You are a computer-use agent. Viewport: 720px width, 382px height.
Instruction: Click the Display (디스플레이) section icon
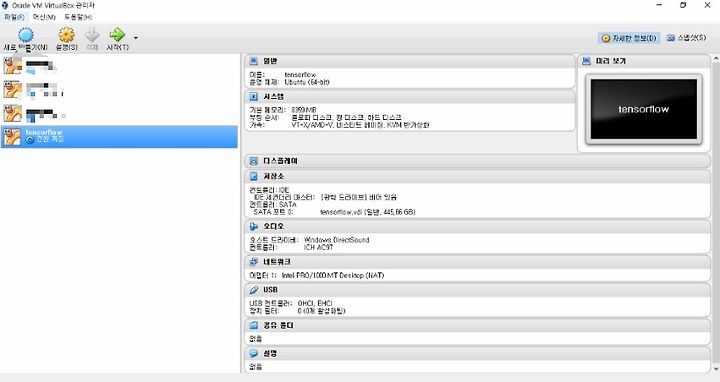[x=253, y=161]
